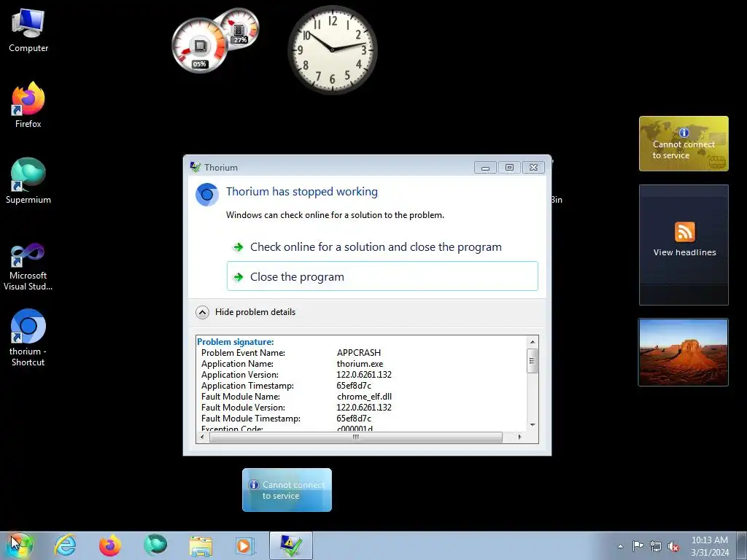Click the analog clock gadget
Viewport: 747px width, 560px height.
point(333,50)
